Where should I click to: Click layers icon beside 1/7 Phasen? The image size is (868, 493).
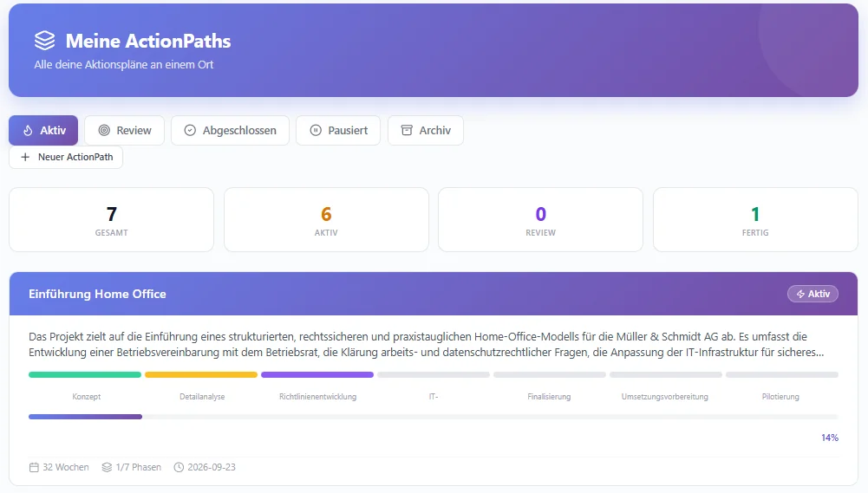coord(107,467)
